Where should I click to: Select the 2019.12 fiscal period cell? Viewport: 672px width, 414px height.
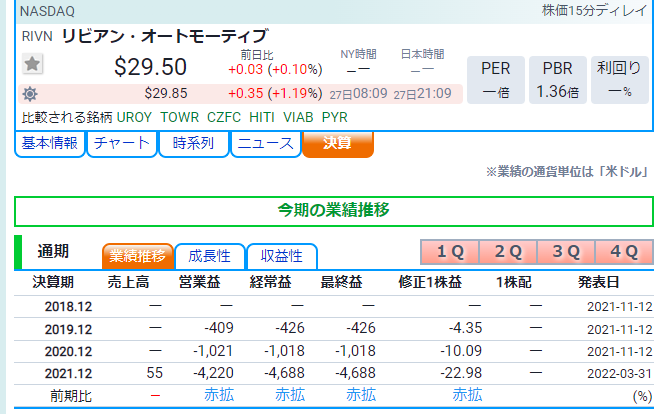coord(69,329)
